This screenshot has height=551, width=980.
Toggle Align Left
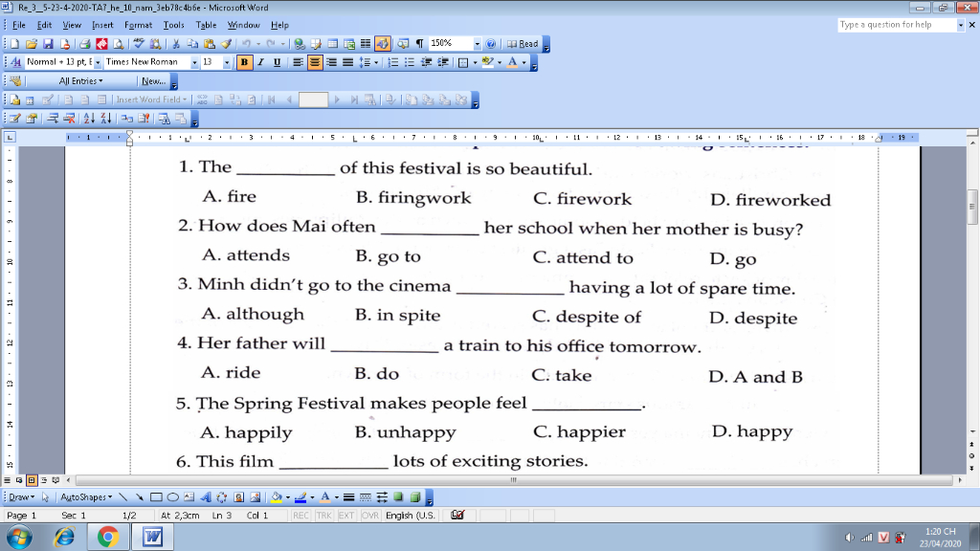[299, 62]
